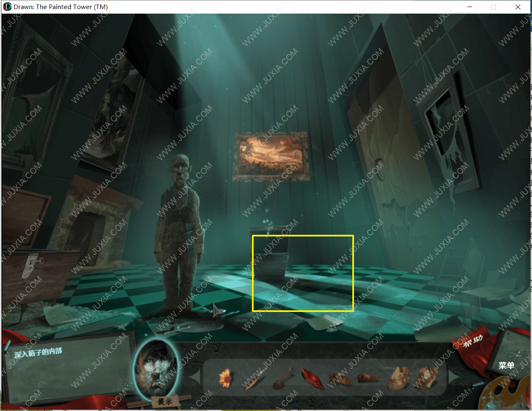Choose the red gem inventory item

313,378
